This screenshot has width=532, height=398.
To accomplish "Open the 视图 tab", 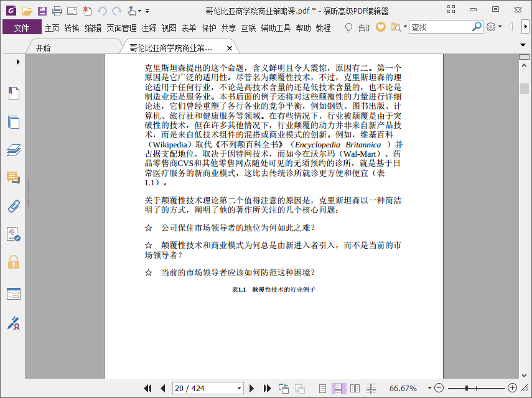I will [x=169, y=28].
